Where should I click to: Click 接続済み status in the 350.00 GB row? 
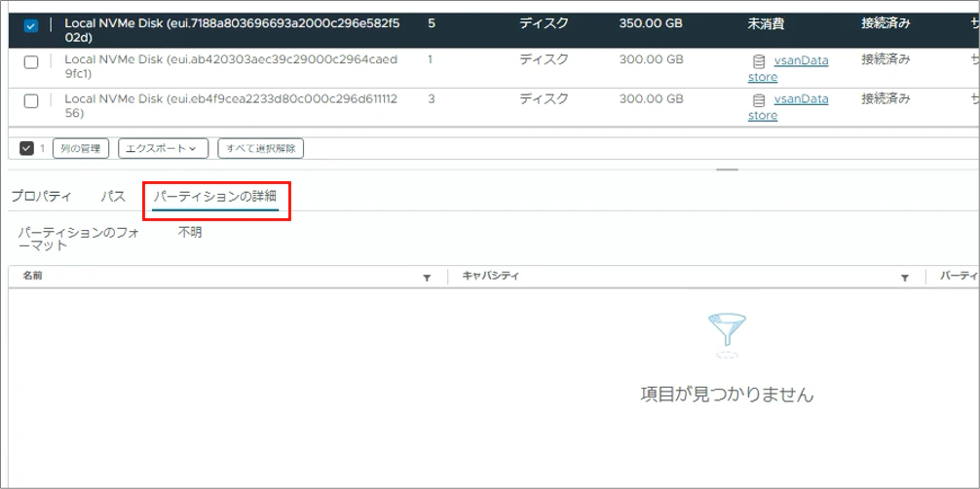(886, 23)
